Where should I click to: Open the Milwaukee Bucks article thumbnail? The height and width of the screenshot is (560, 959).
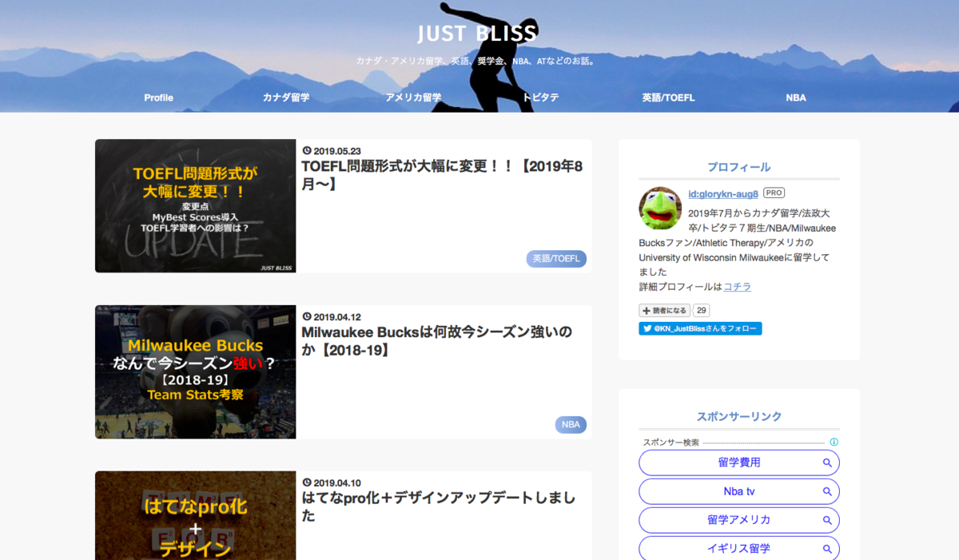pos(195,371)
